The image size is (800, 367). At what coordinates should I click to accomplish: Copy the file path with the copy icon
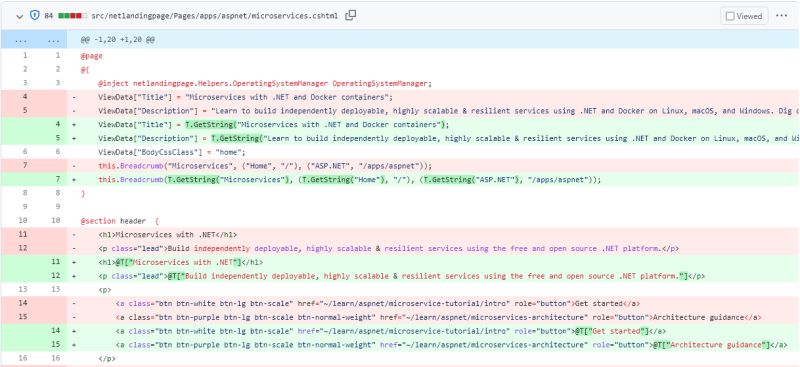click(x=351, y=15)
